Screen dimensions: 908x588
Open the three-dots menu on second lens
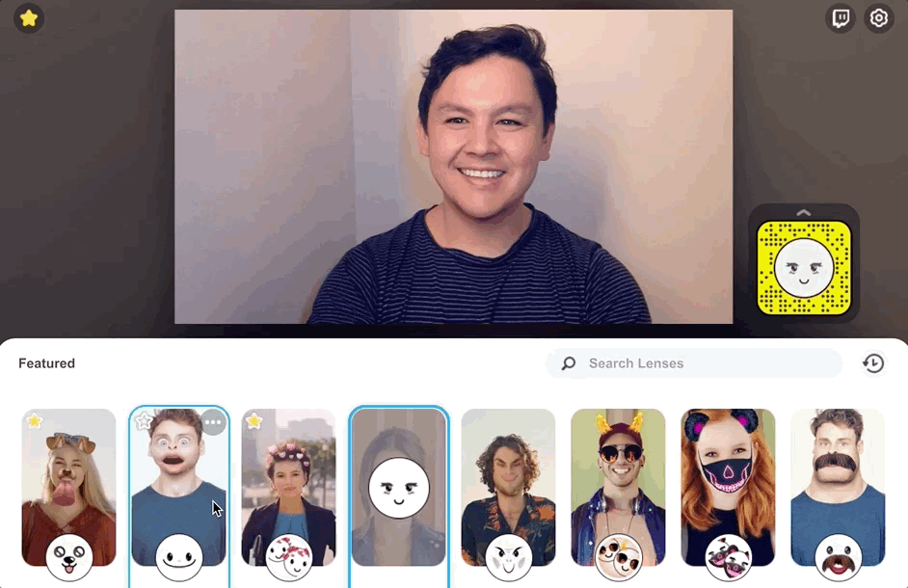(x=213, y=422)
